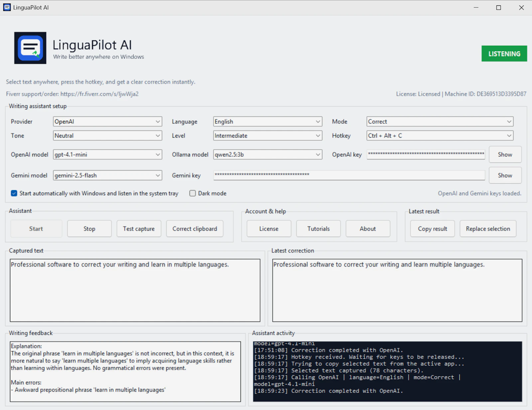Click the Test capture button
The width and height of the screenshot is (532, 410).
139,229
